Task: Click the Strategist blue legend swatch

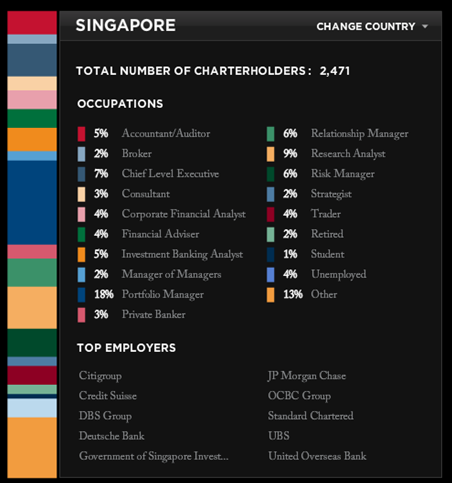Action: (x=271, y=194)
